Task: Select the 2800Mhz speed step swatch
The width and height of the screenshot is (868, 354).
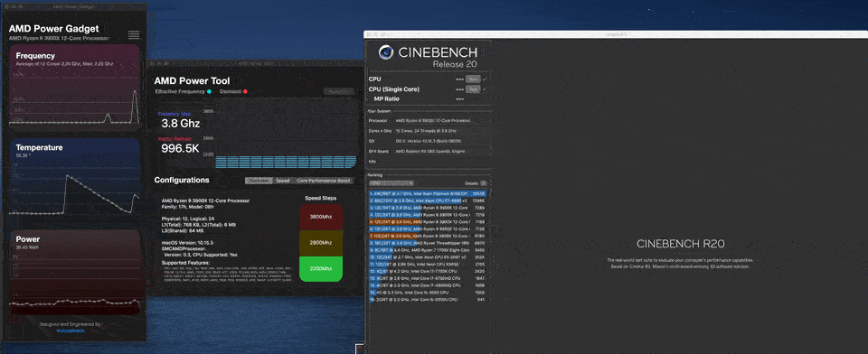Action: (321, 243)
